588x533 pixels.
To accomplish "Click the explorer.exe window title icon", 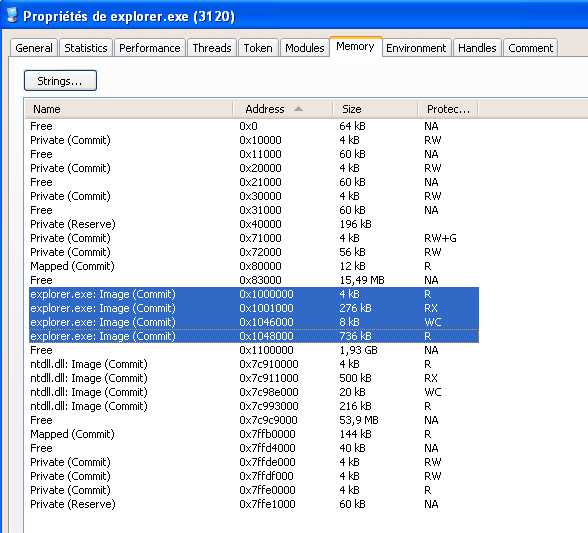I will (x=12, y=15).
